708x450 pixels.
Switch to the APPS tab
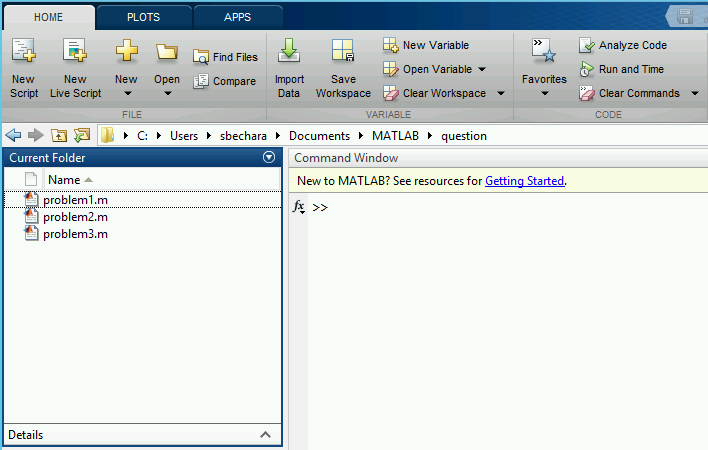point(238,17)
